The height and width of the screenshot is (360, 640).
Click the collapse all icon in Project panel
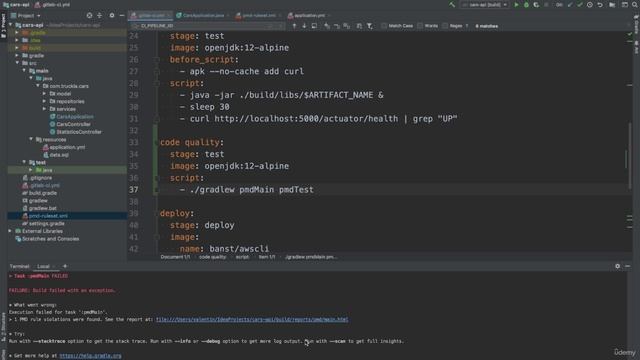(x=100, y=16)
